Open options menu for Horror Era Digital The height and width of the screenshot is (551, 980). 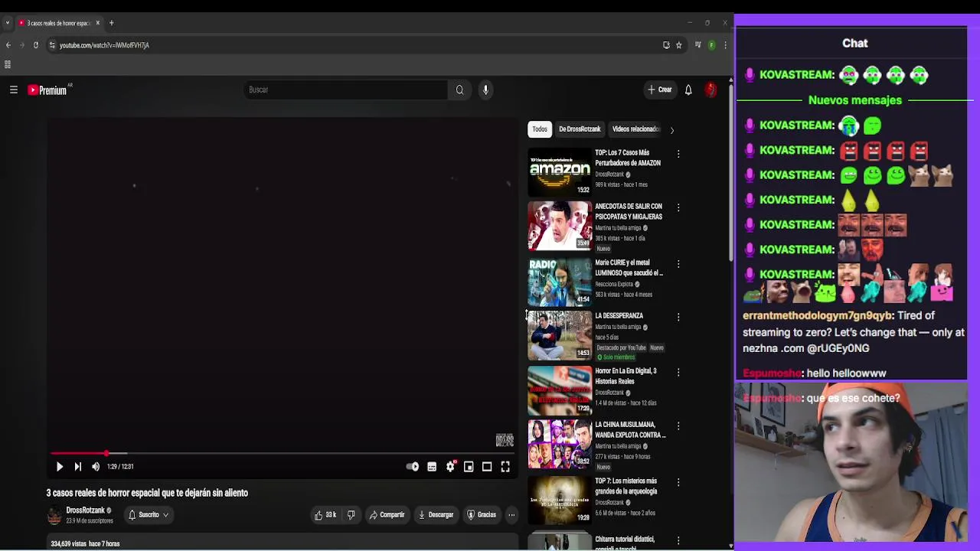pyautogui.click(x=678, y=372)
